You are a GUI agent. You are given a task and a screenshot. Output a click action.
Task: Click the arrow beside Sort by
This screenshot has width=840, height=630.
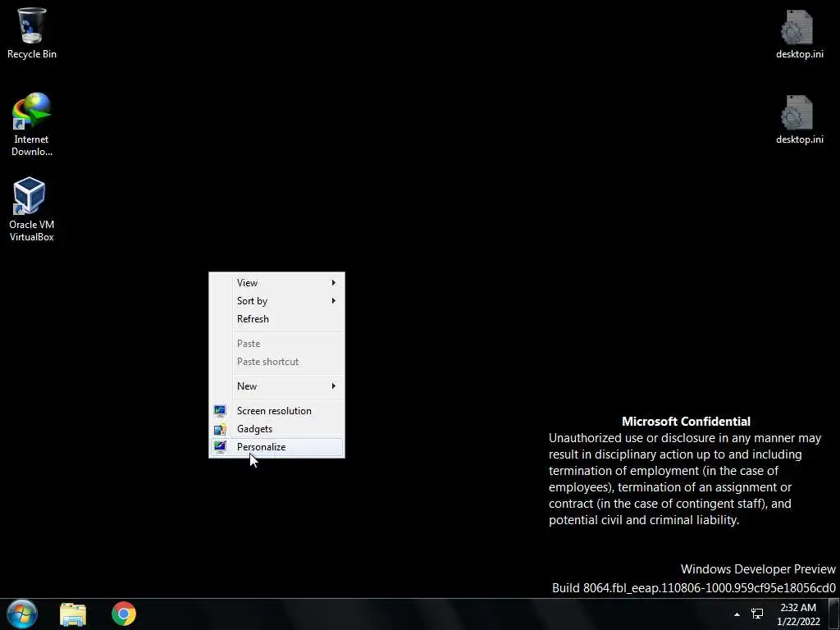[x=333, y=300]
